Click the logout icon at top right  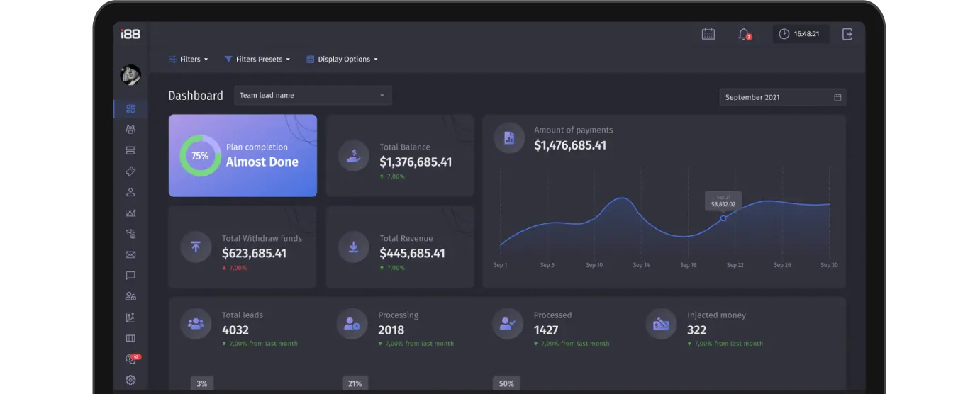(x=847, y=34)
